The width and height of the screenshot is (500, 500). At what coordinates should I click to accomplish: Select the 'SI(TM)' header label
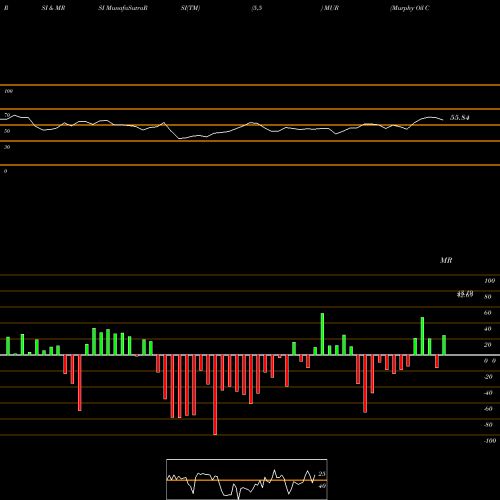click(x=190, y=8)
